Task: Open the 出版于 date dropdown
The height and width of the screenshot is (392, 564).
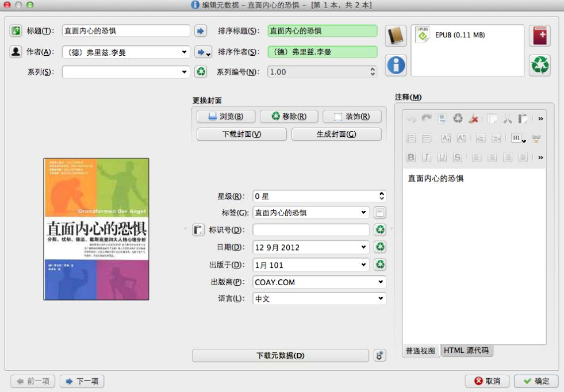Action: (x=364, y=265)
